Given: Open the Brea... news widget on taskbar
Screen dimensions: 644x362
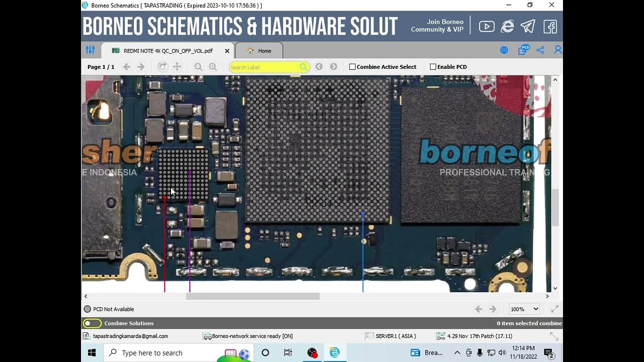Looking at the screenshot, I should tap(427, 353).
